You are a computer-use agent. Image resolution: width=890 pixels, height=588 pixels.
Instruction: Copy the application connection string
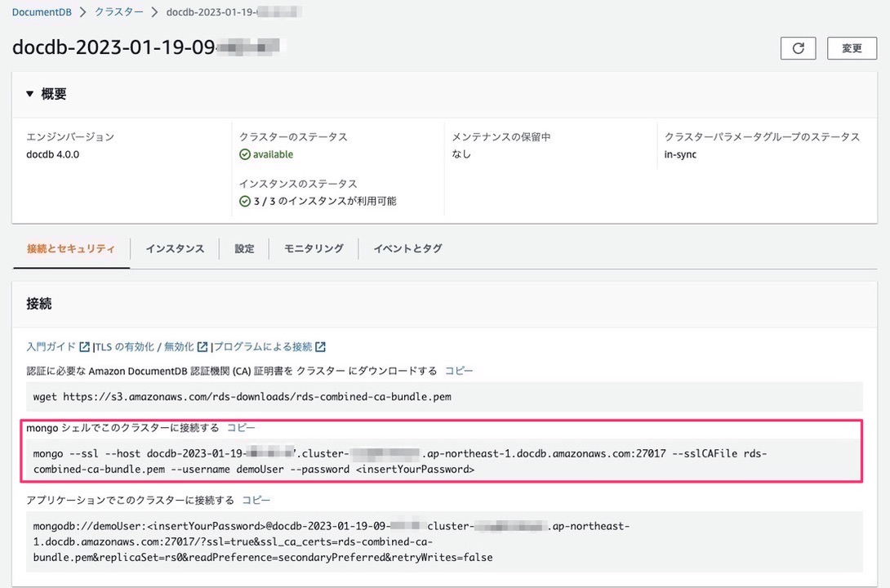point(258,499)
